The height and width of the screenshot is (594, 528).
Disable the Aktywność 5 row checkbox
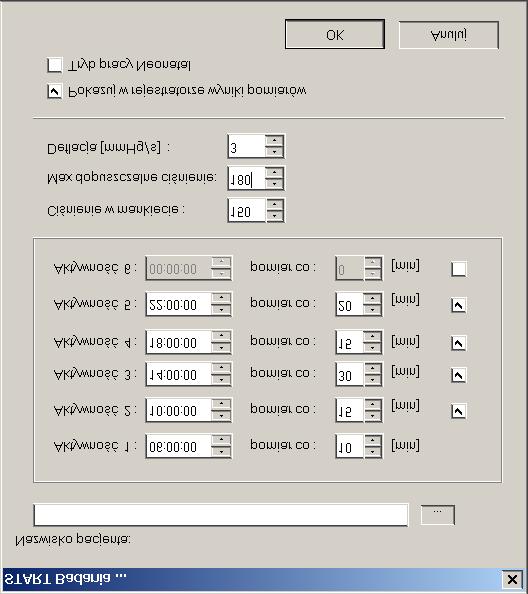pyautogui.click(x=459, y=305)
